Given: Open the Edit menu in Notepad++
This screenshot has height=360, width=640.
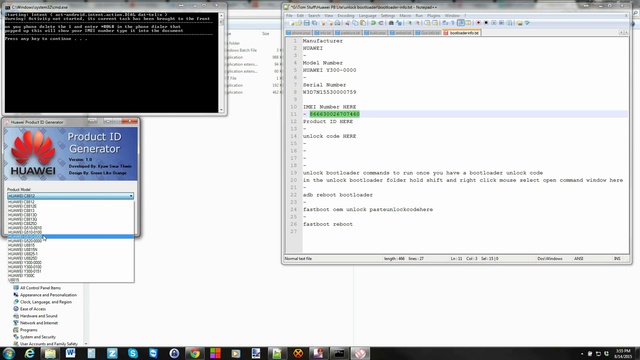Looking at the screenshot, I should tap(300, 16).
